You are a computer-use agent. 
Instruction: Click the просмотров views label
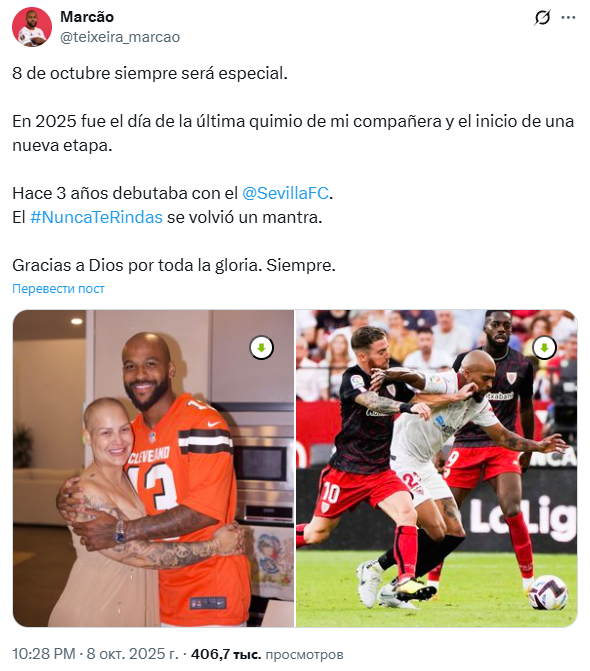pyautogui.click(x=304, y=654)
